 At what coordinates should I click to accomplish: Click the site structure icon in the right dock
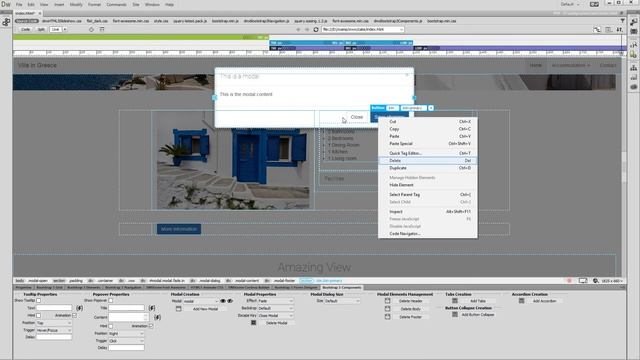(633, 67)
